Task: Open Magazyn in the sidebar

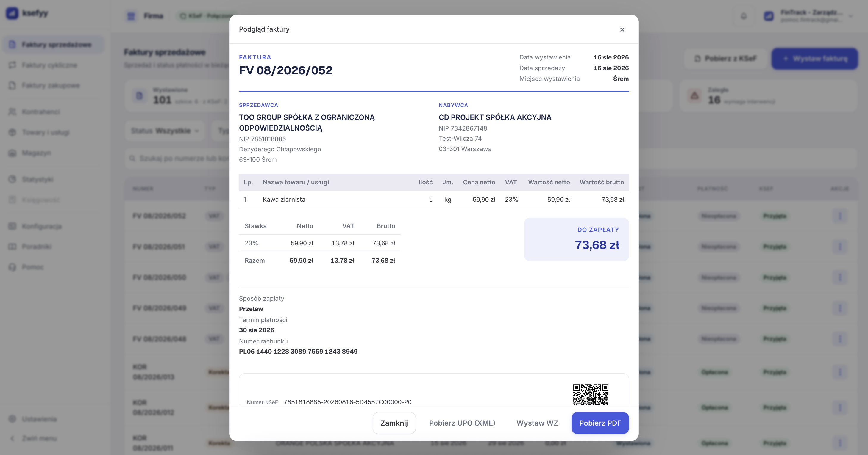Action: pos(54,153)
